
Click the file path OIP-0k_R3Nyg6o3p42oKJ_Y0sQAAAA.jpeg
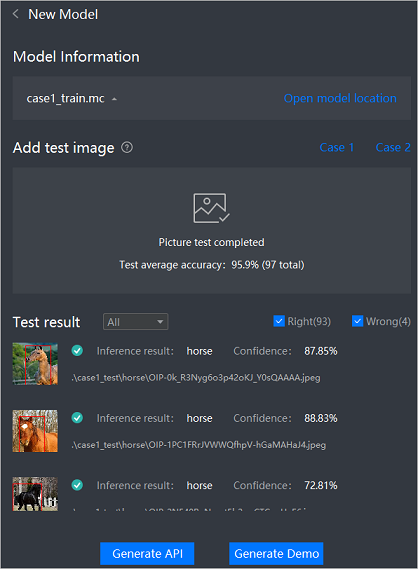pos(196,378)
